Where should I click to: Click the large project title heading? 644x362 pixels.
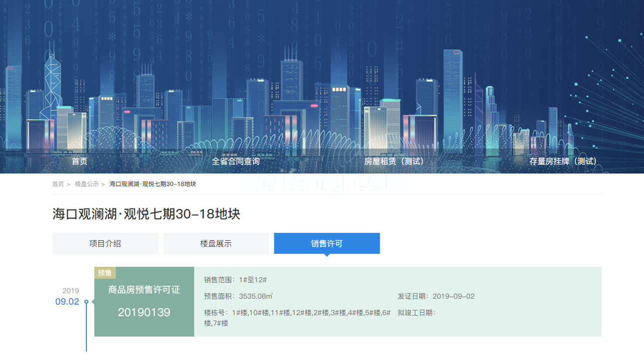[x=146, y=214]
